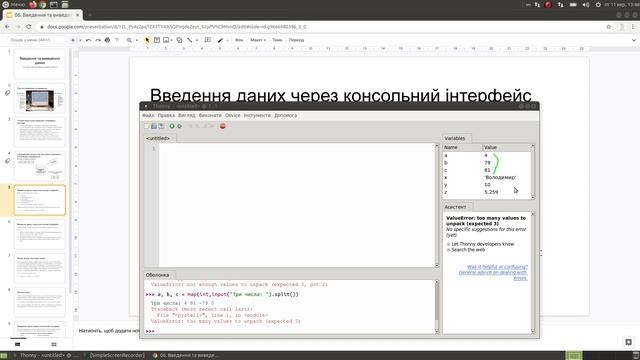The width and height of the screenshot is (640, 360).
Task: Open the Виконати menu in Thonny
Action: [x=210, y=116]
